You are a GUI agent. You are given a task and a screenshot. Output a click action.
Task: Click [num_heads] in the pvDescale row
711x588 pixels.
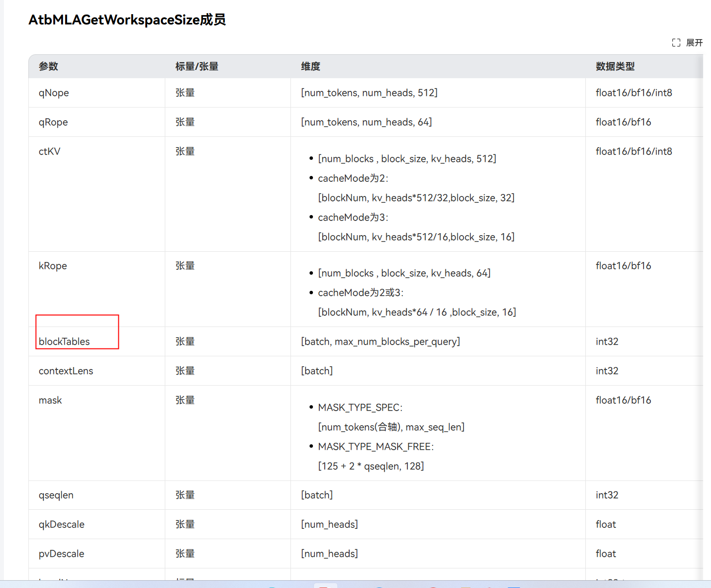click(x=330, y=554)
